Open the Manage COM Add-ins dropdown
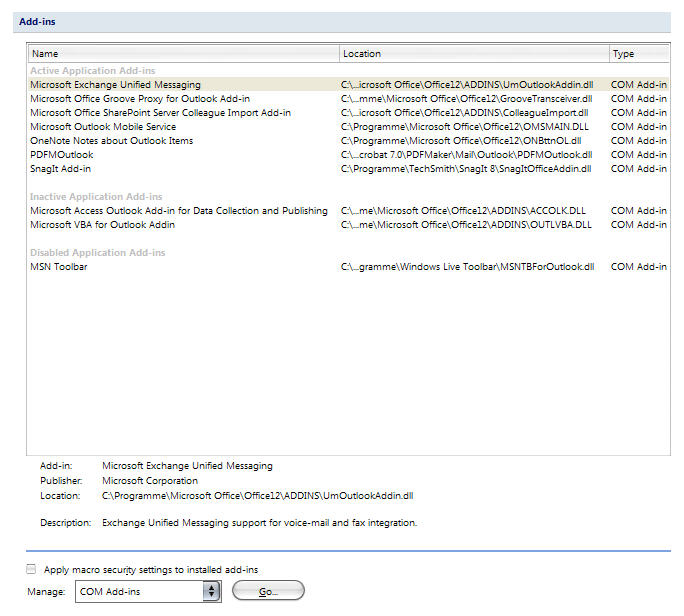The image size is (684, 616). (211, 591)
